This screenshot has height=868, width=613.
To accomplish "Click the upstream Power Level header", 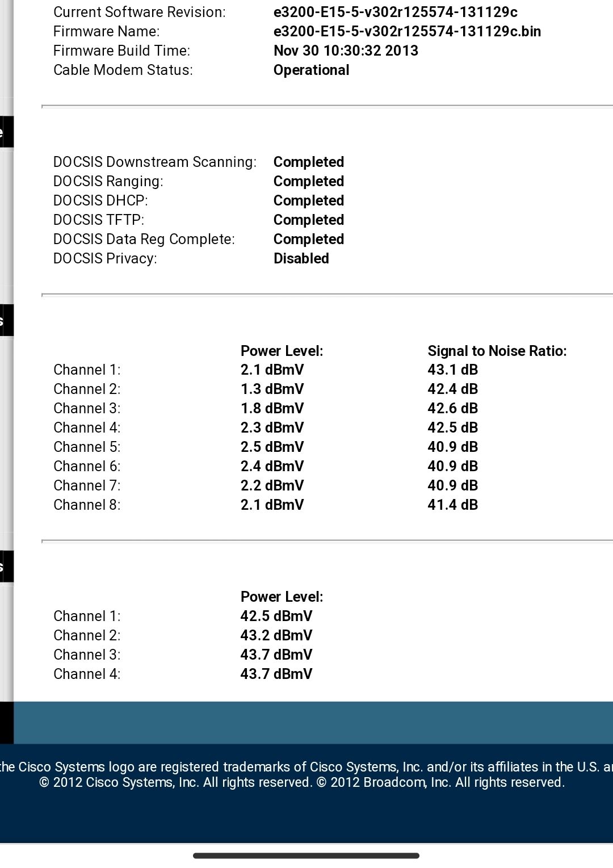I will pyautogui.click(x=282, y=597).
